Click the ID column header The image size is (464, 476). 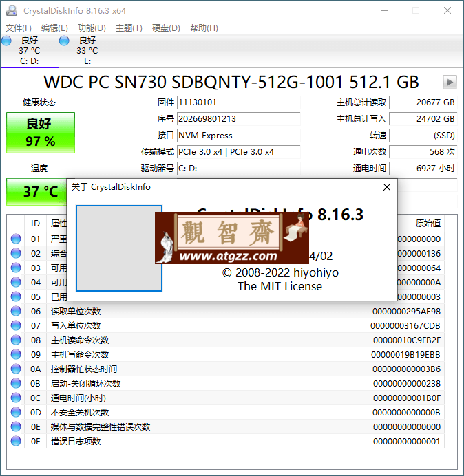point(35,224)
